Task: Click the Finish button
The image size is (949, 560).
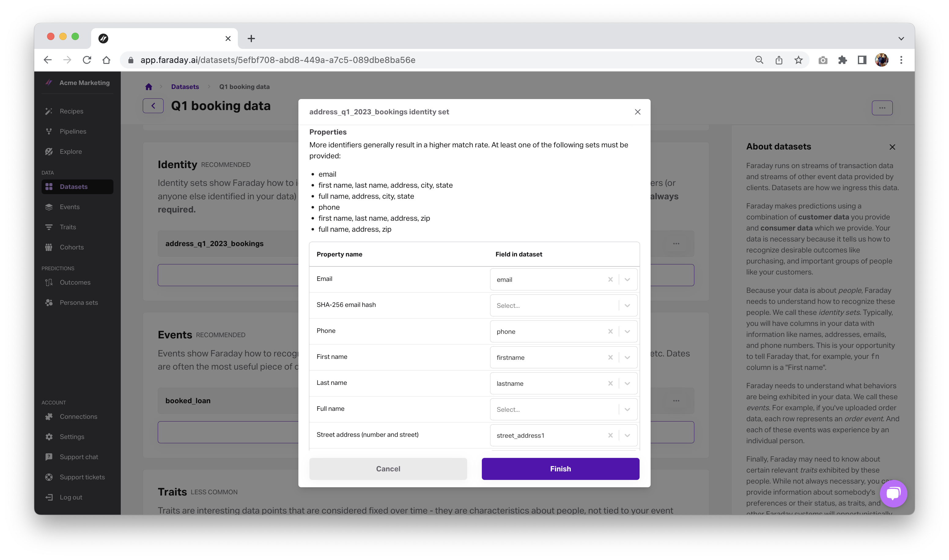Action: (x=560, y=469)
